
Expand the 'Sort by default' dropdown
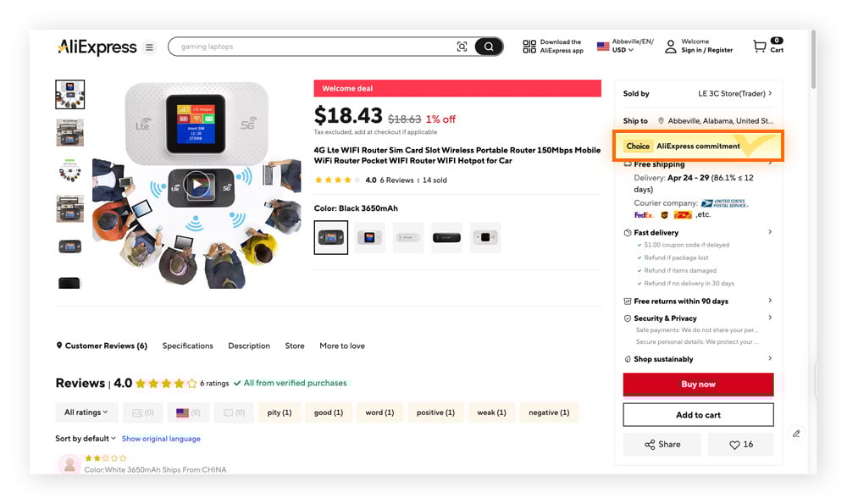(x=85, y=438)
